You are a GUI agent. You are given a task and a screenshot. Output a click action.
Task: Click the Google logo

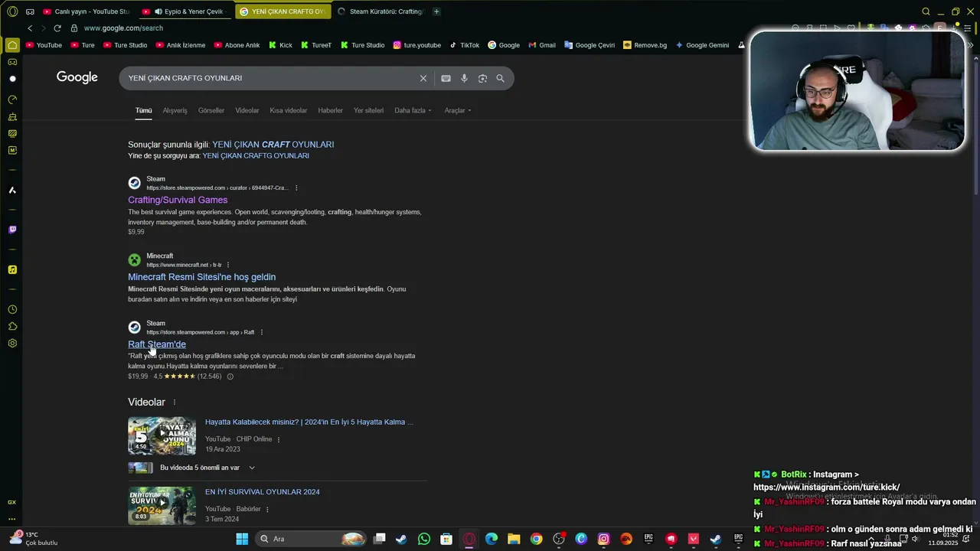click(x=77, y=77)
